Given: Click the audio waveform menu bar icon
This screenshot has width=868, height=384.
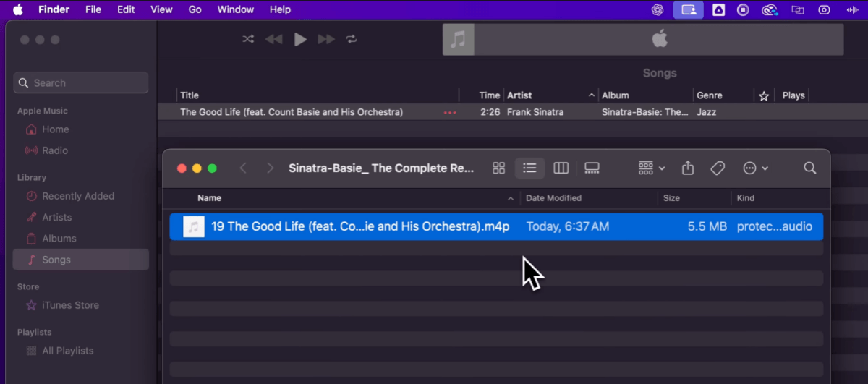Looking at the screenshot, I should click(x=852, y=9).
